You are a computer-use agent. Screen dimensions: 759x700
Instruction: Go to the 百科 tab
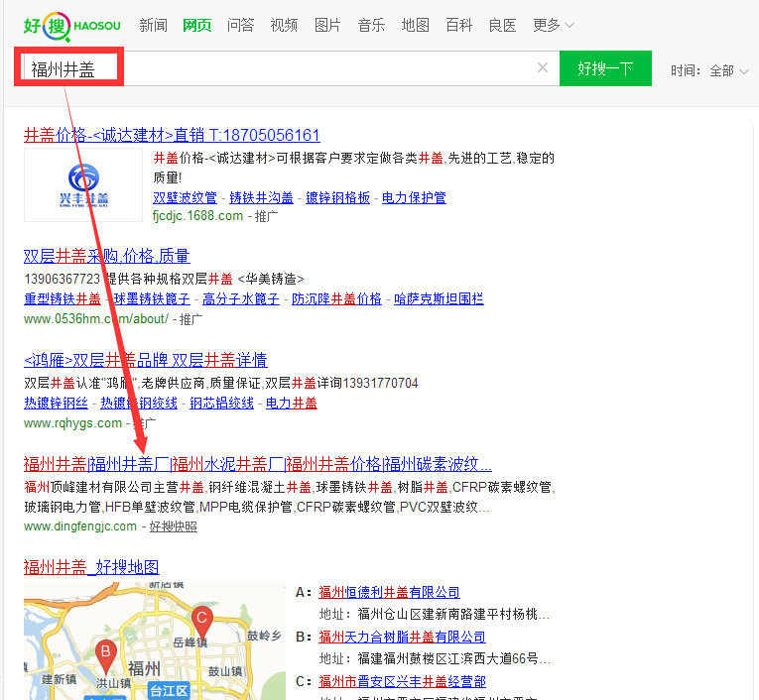[x=459, y=25]
